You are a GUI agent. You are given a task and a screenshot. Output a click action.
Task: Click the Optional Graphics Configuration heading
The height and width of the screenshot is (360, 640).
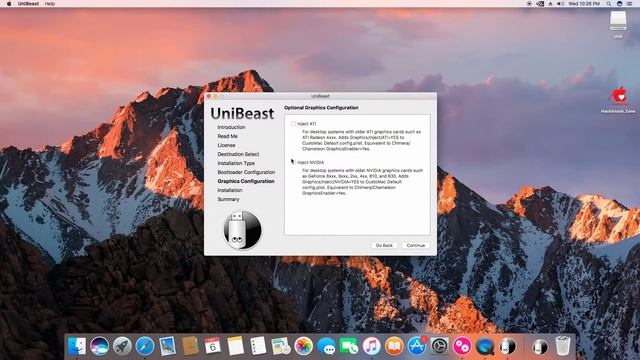pos(321,108)
